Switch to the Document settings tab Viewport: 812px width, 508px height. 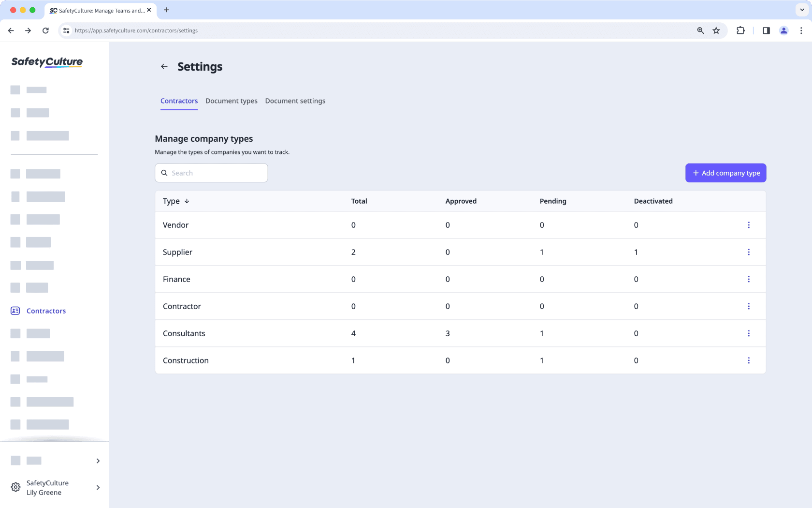click(x=295, y=101)
